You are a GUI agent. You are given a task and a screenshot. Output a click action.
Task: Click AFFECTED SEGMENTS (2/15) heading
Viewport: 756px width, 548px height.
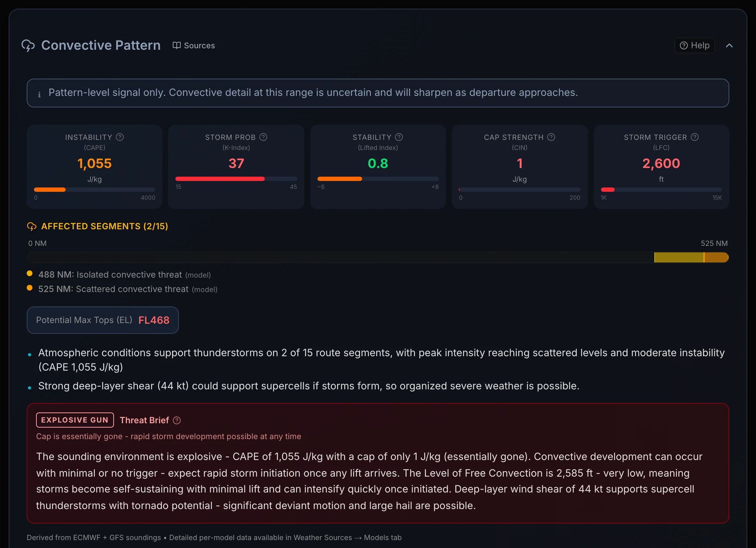105,226
